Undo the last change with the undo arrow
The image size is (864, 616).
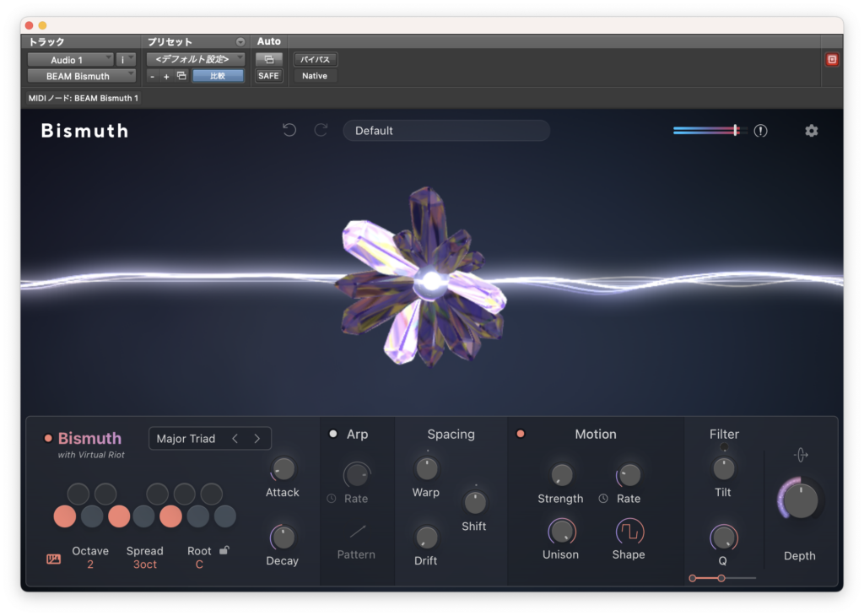pyautogui.click(x=289, y=130)
